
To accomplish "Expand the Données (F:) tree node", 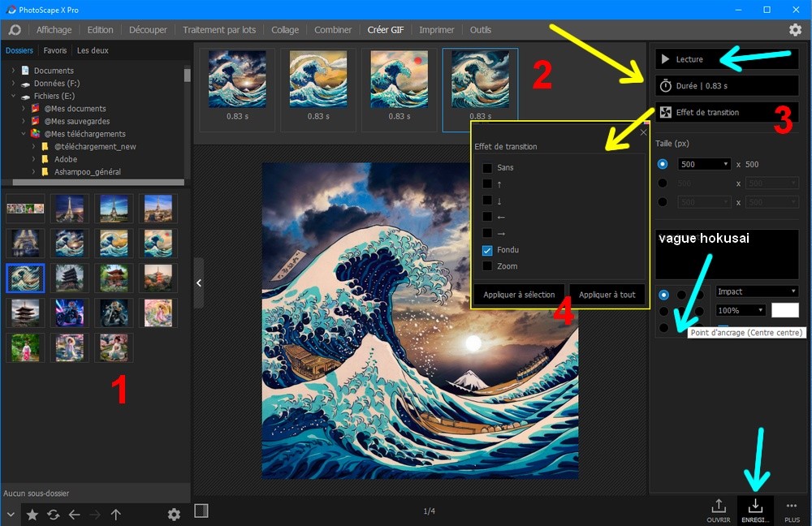I will click(x=13, y=83).
